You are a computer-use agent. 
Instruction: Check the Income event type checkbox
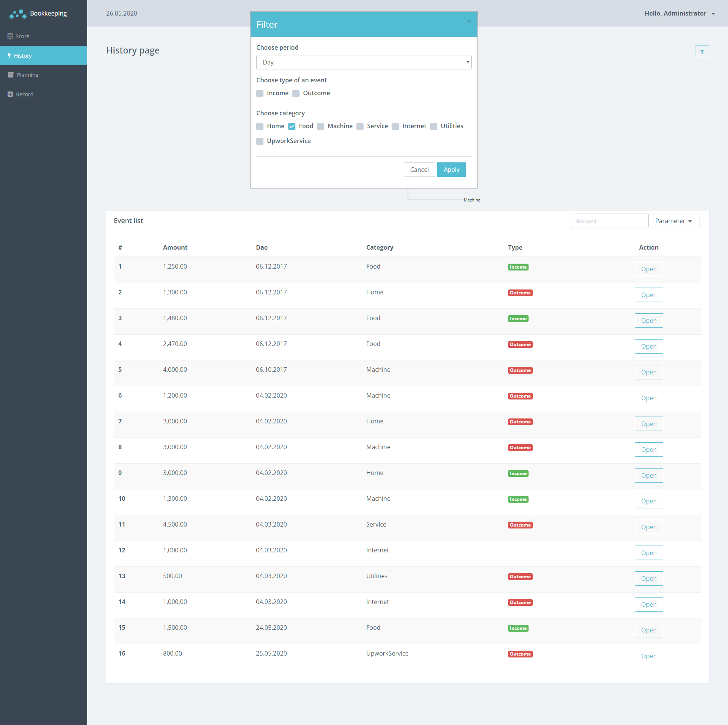[x=260, y=94]
